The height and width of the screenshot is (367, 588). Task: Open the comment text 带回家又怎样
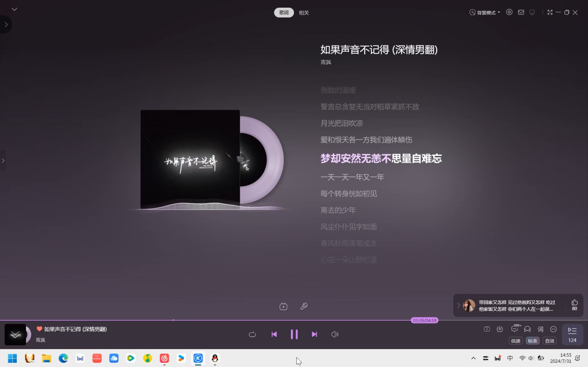[x=517, y=306]
